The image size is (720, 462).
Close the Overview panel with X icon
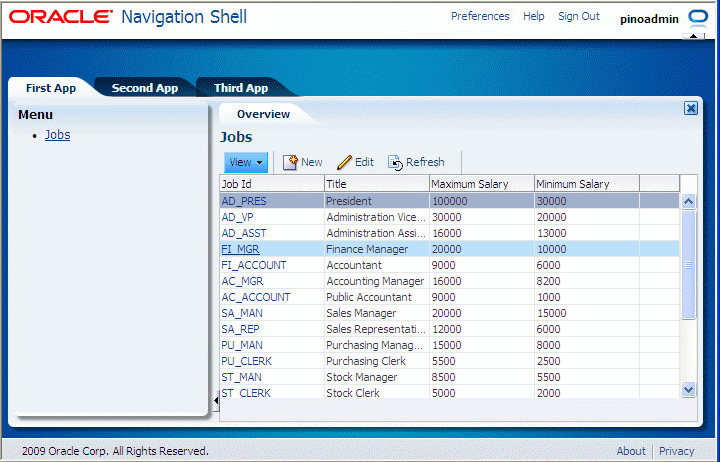point(691,108)
